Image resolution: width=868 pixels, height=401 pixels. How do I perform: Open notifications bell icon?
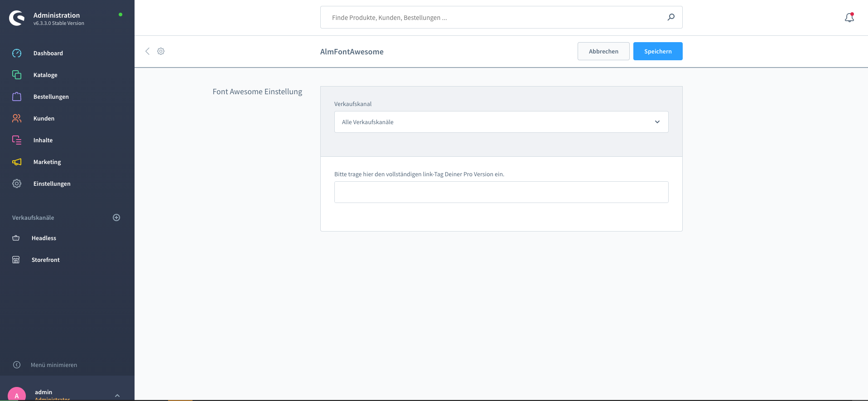pos(849,18)
